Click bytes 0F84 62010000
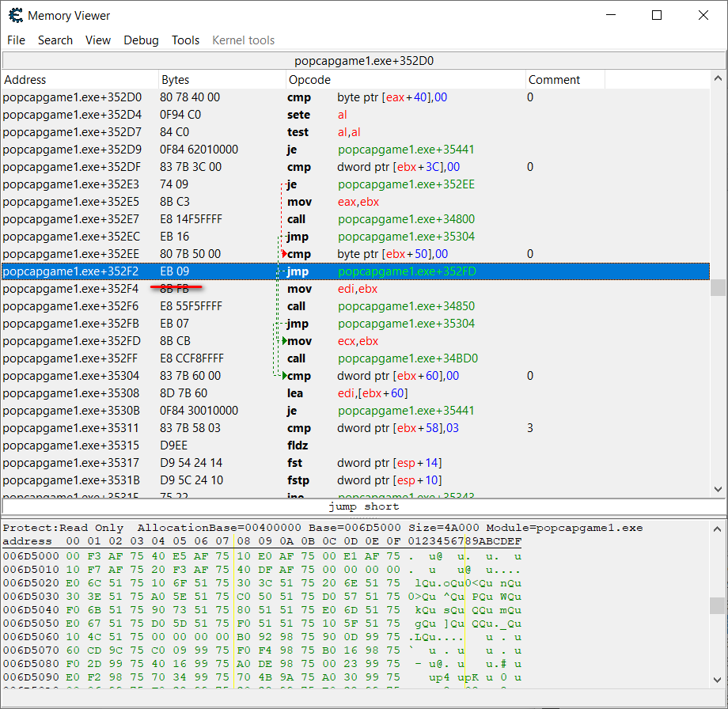The width and height of the screenshot is (728, 709). click(199, 150)
